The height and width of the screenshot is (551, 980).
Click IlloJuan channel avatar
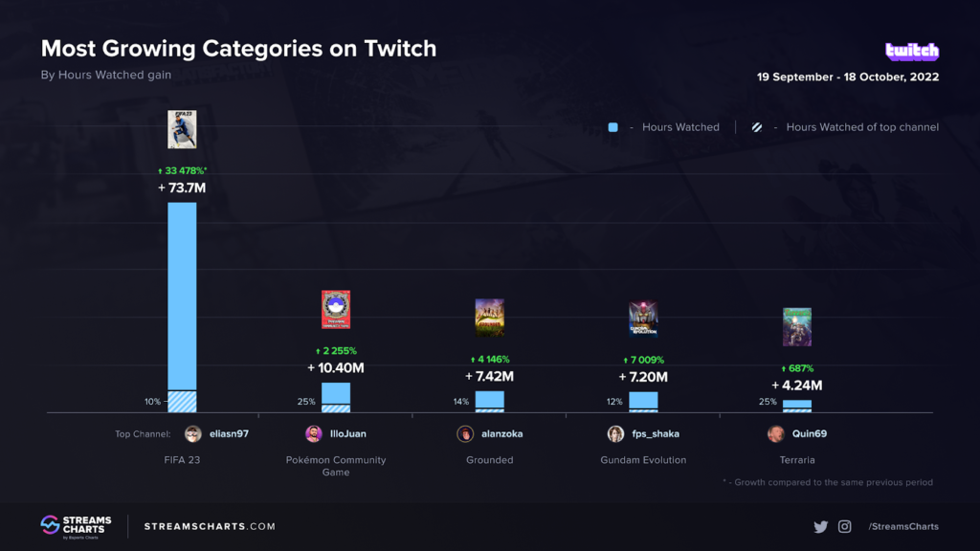click(x=314, y=433)
